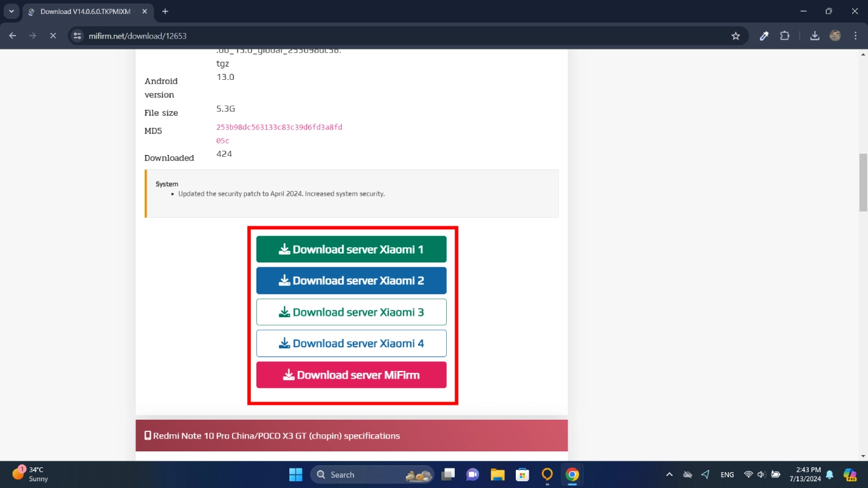Screen dimensions: 868x488
Task: Select the Download V14.0.6.0.TKPMIXM tab
Action: click(85, 12)
